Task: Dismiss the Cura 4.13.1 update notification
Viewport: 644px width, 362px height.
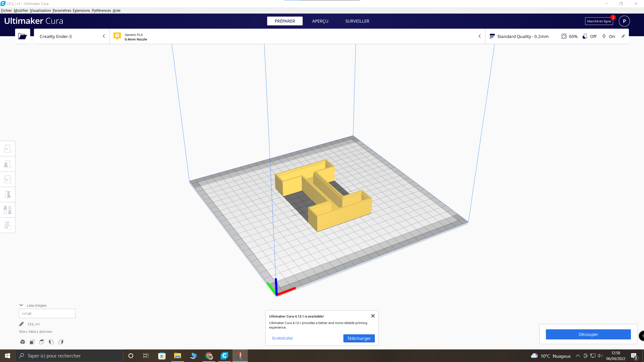Action: [x=373, y=316]
